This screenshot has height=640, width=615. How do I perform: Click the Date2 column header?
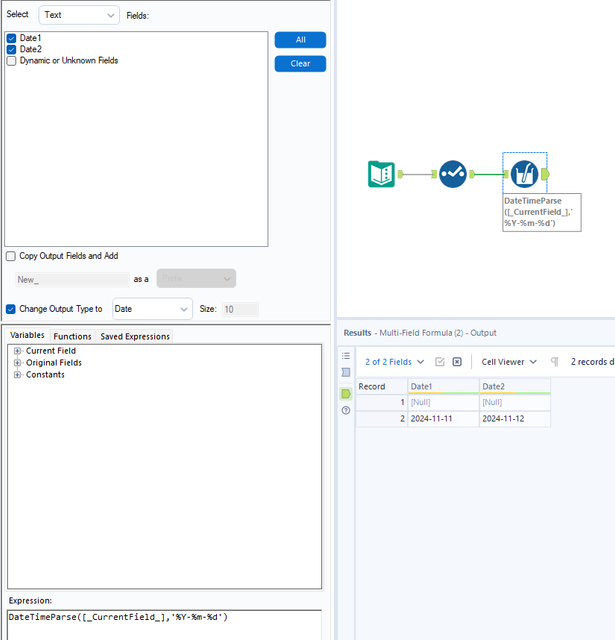(x=515, y=387)
